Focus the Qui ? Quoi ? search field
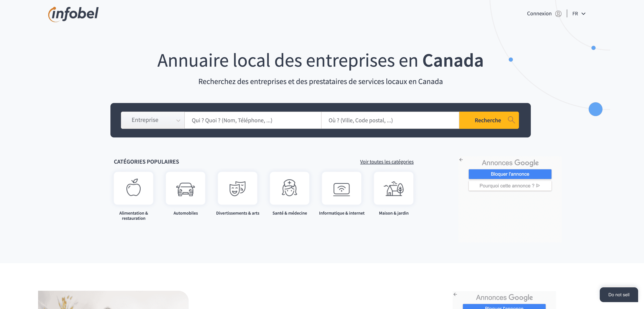 point(253,120)
